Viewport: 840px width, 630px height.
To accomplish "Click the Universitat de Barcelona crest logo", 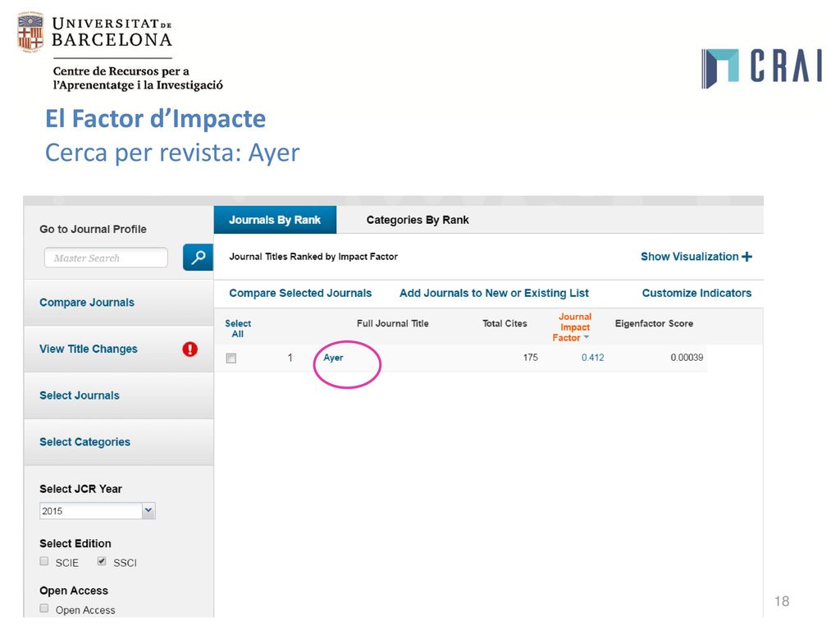I will (30, 32).
